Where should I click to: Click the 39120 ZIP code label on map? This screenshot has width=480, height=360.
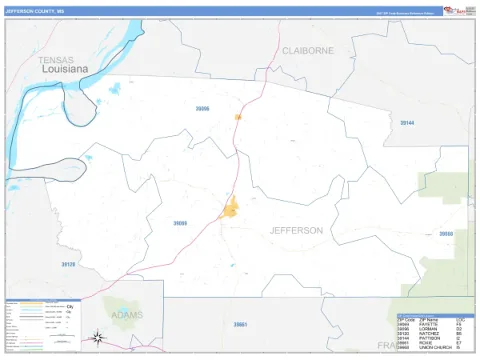tap(68, 264)
